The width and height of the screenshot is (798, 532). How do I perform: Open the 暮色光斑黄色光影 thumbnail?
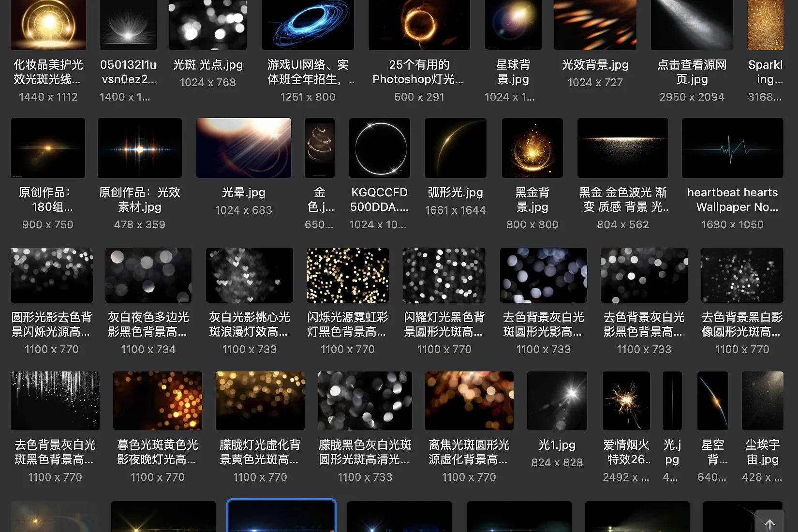(158, 401)
